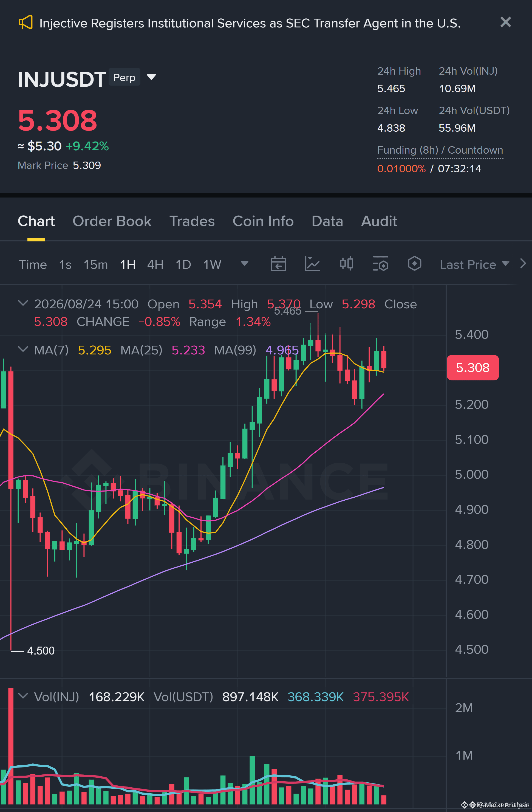Click the 4.500 low price marker
This screenshot has width=532, height=812.
(41, 651)
